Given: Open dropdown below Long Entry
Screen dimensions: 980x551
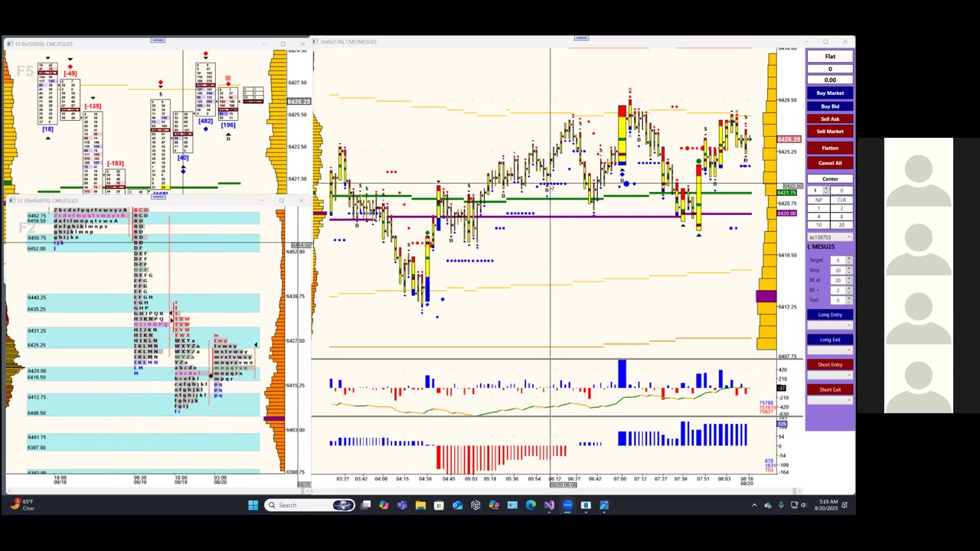Looking at the screenshot, I should coord(830,325).
